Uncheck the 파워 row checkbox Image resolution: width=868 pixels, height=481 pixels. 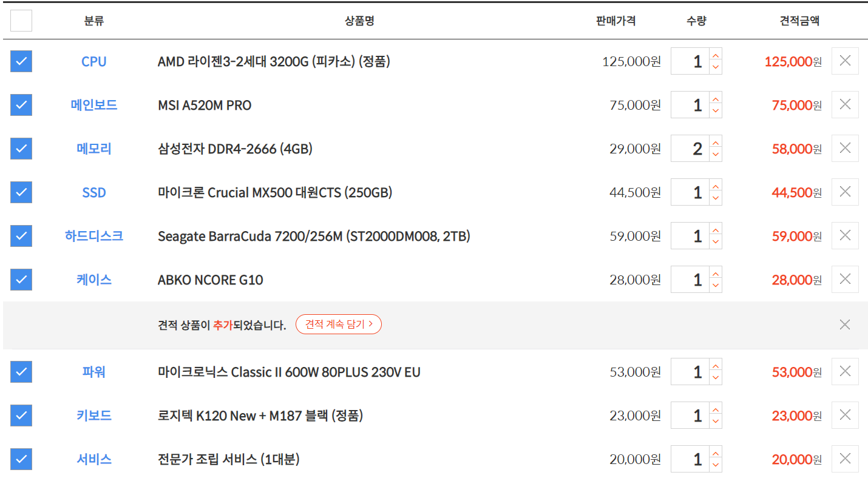click(21, 372)
